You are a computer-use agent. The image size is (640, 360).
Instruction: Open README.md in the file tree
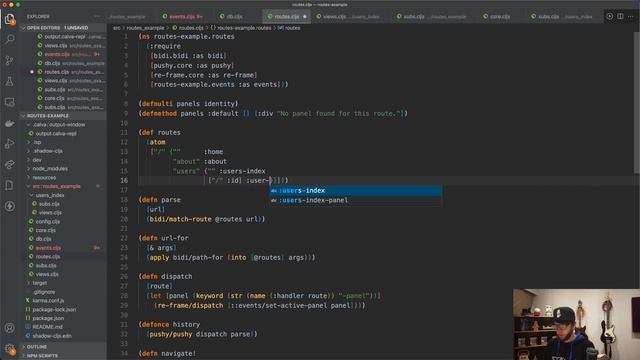coord(47,327)
